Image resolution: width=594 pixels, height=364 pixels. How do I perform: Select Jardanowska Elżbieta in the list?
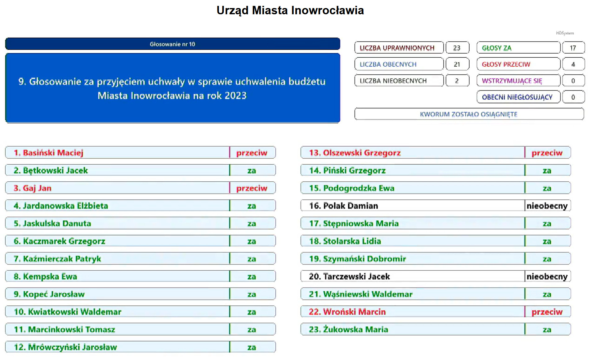[x=117, y=206]
